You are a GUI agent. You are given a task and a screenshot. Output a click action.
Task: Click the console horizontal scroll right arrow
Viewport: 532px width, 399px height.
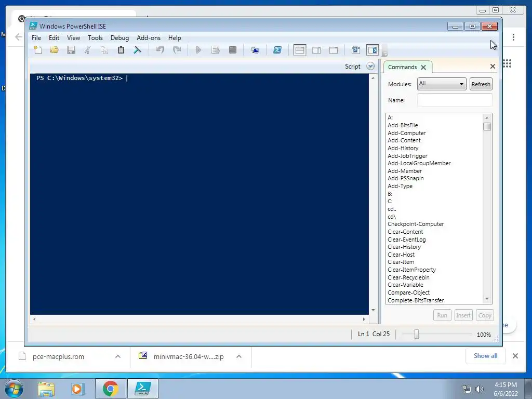tap(364, 319)
